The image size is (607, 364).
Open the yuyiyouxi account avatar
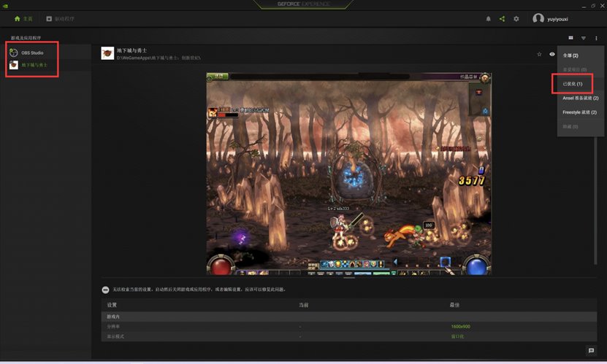pos(538,18)
